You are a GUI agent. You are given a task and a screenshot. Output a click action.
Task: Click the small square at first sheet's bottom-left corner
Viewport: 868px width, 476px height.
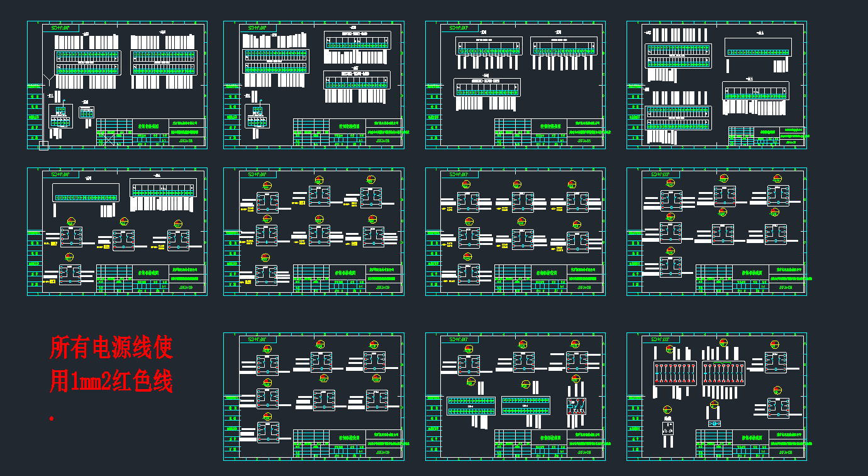point(43,146)
